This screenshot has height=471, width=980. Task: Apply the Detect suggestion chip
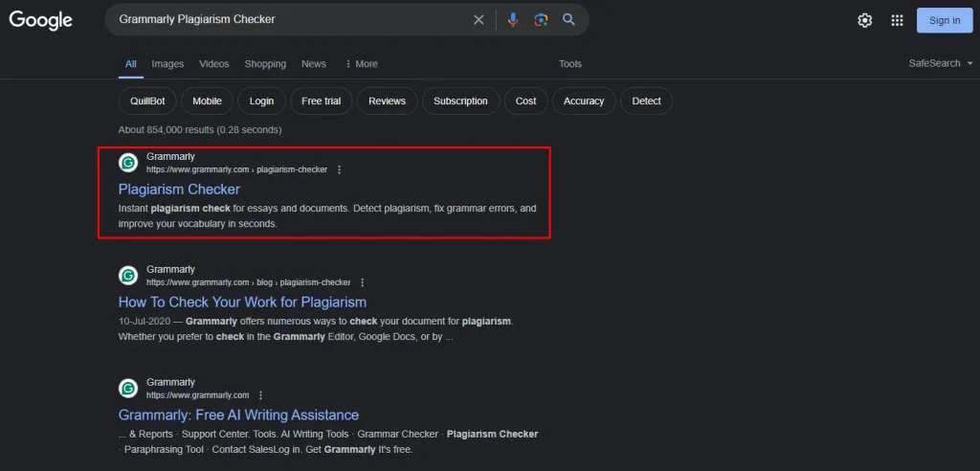[x=646, y=101]
